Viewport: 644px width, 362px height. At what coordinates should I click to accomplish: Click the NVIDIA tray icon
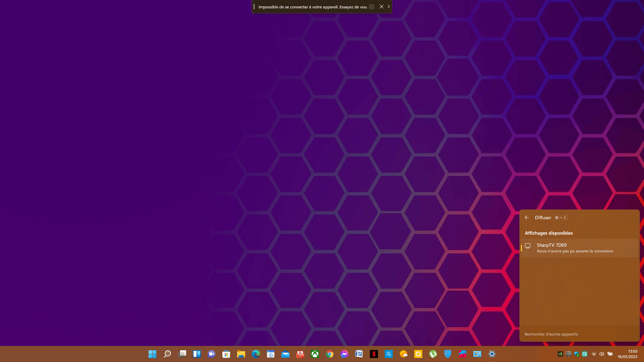pos(560,354)
